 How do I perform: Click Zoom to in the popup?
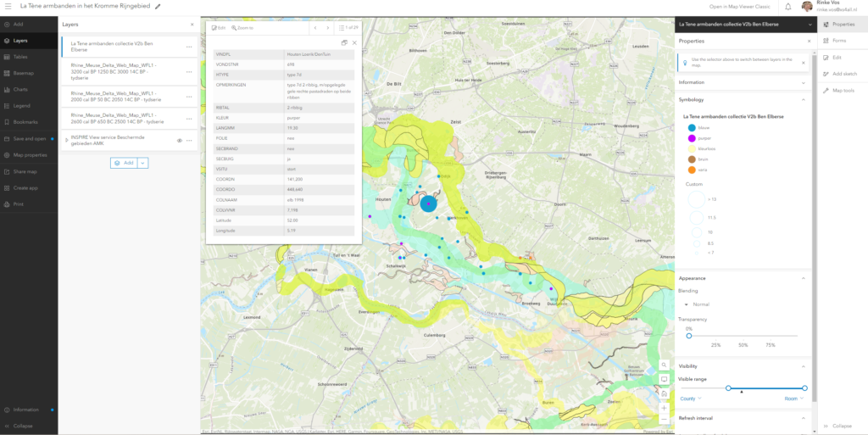click(242, 28)
